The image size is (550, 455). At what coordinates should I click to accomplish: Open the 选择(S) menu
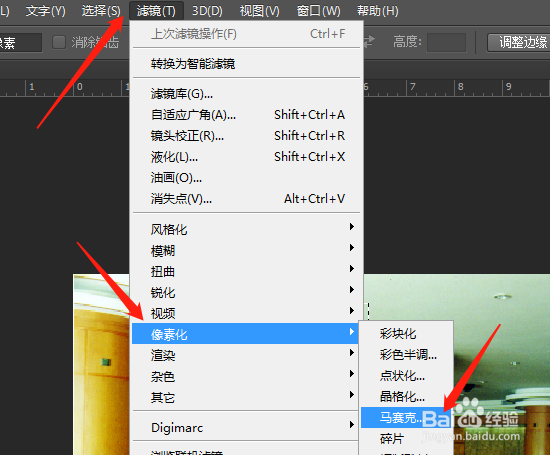point(101,11)
